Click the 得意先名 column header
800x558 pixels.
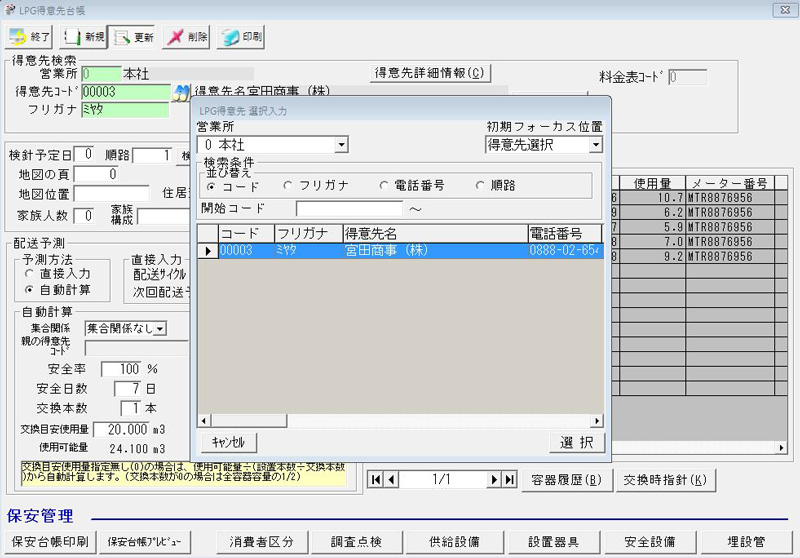(433, 233)
